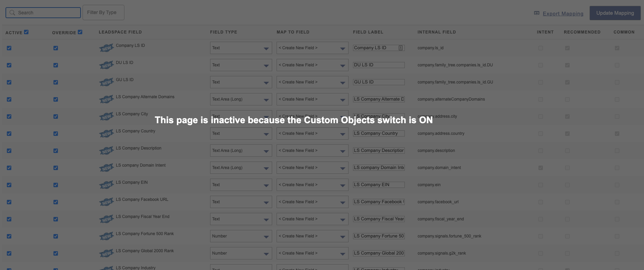The image size is (644, 270).
Task: Uncheck Override for DU LS ID row
Action: [x=56, y=65]
